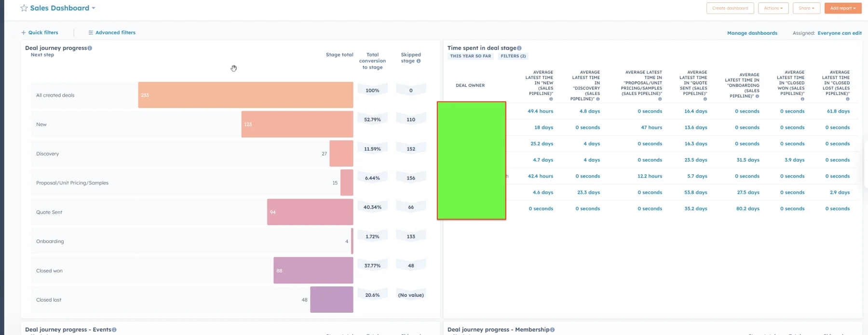Click info icon in Discovery column header
Image resolution: width=868 pixels, height=335 pixels.
598,99
